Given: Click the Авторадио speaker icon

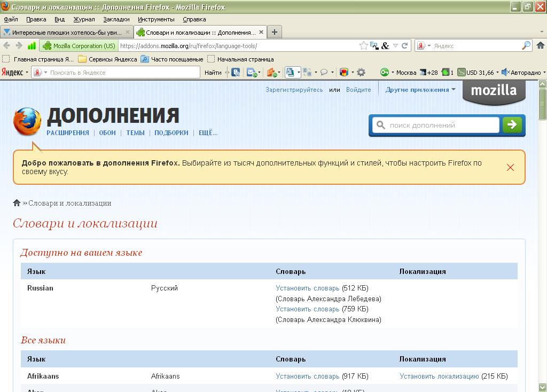Looking at the screenshot, I should tap(505, 73).
